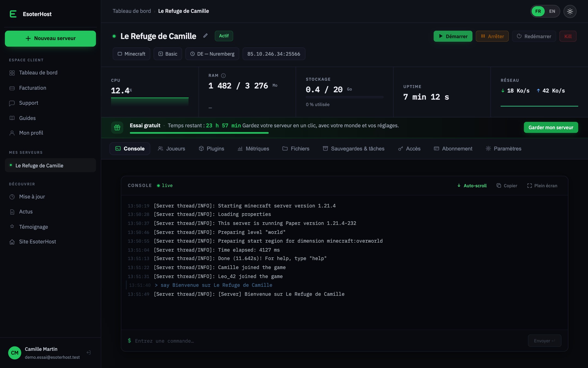Screen dimensions: 588x368
Task: Open Site EsoterHost link in sidebar
Action: [50, 242]
